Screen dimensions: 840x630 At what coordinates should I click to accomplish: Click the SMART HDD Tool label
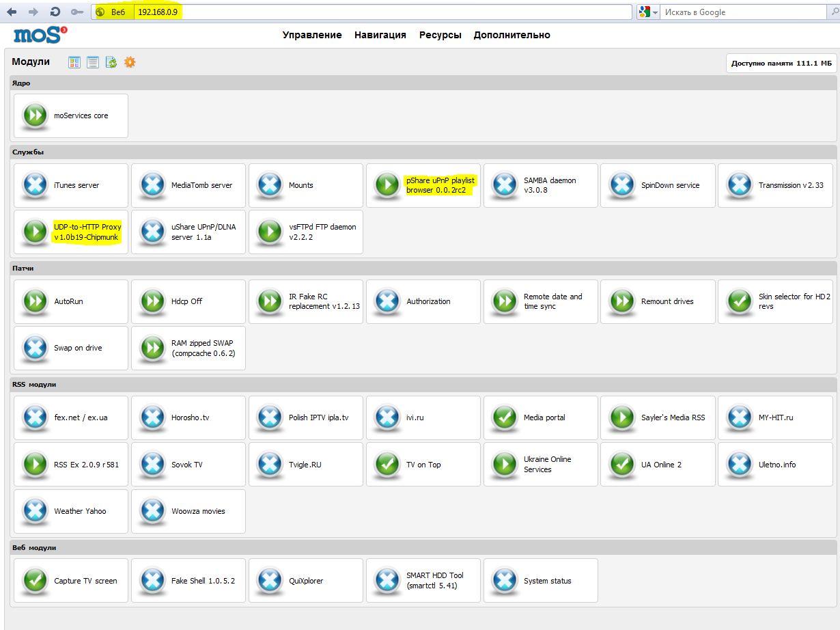[x=435, y=581]
